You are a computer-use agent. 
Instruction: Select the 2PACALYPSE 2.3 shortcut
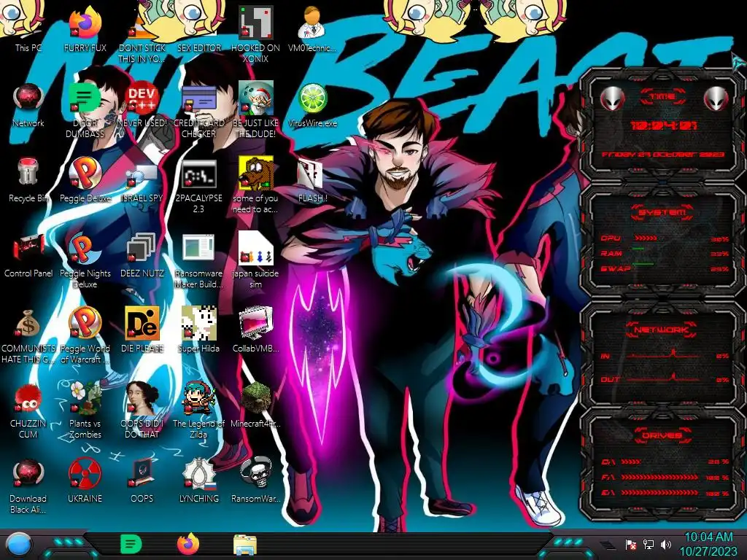point(199,186)
